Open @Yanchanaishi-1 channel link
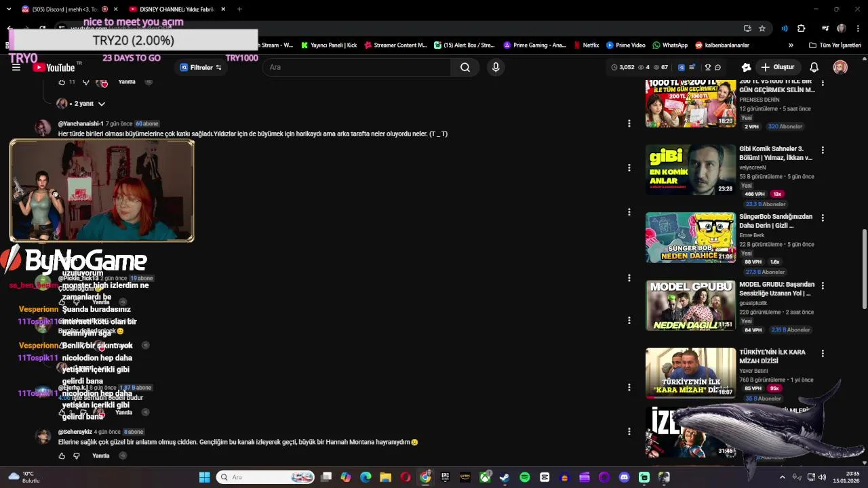Image resolution: width=868 pixels, height=488 pixels. [81, 123]
